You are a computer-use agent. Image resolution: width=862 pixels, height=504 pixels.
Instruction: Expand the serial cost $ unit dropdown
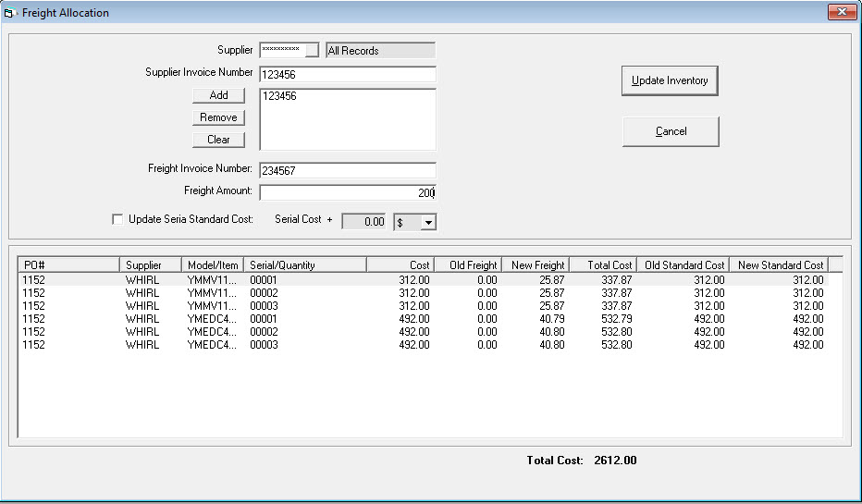click(428, 223)
